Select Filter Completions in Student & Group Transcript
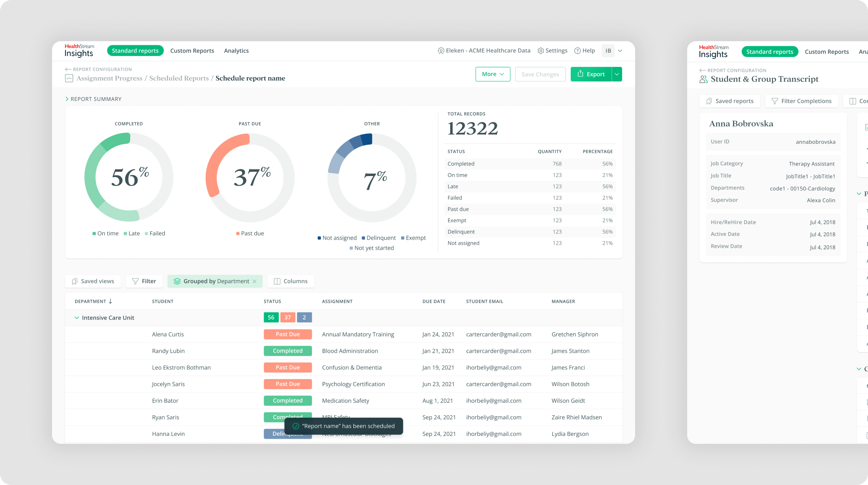The height and width of the screenshot is (485, 868). pyautogui.click(x=801, y=101)
